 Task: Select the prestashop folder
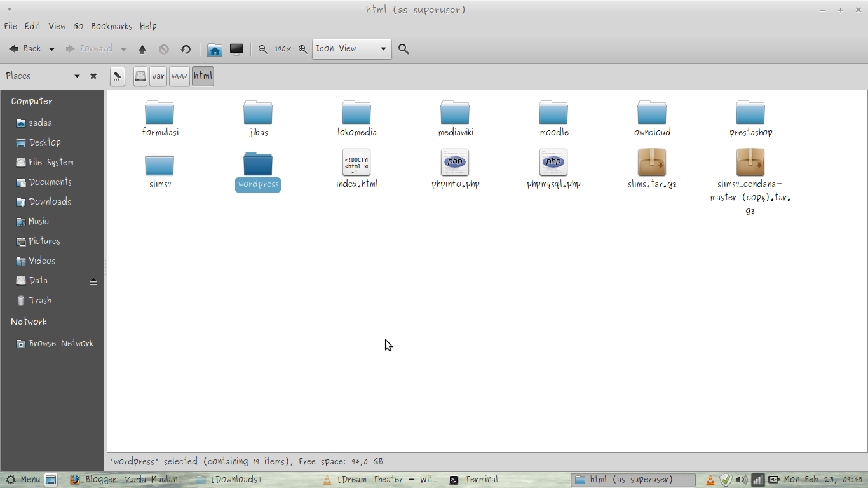tap(750, 119)
